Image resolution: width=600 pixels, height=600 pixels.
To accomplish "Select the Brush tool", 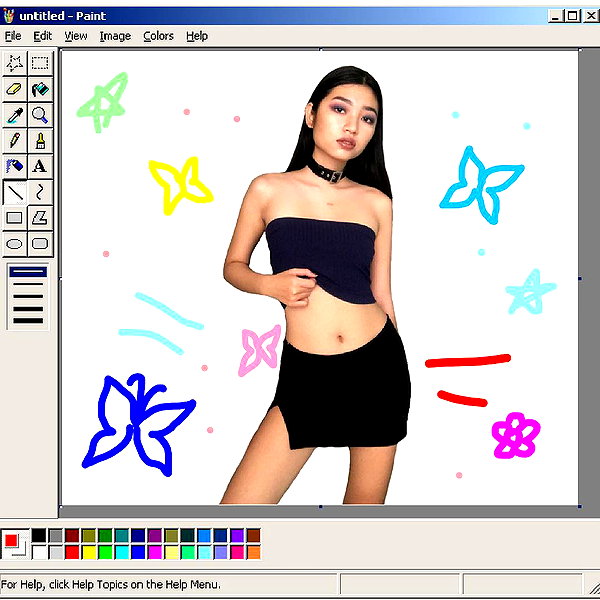I will [40, 140].
